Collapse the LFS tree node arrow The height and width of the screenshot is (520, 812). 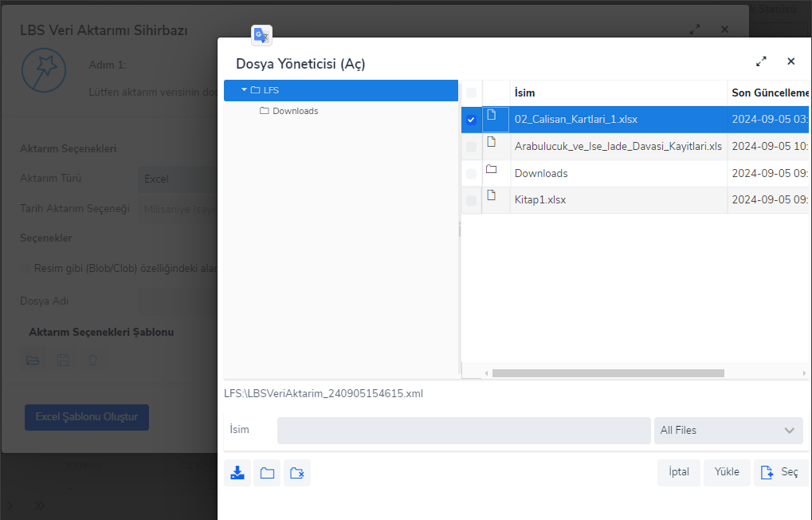(x=244, y=90)
